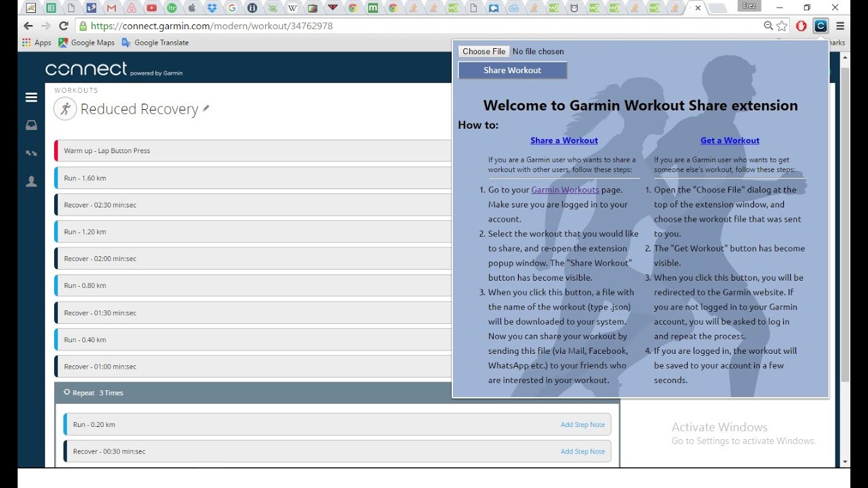Open the profile person icon in sidebar

coord(31,182)
